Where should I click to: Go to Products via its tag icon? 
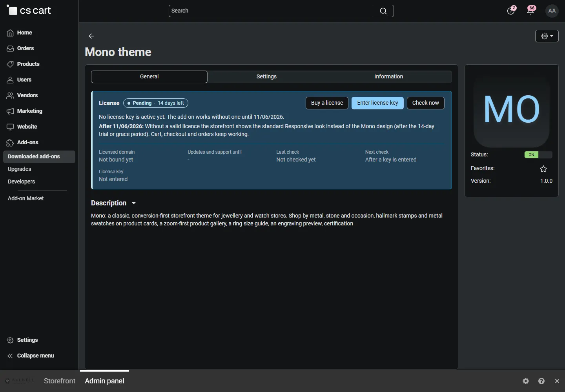10,64
